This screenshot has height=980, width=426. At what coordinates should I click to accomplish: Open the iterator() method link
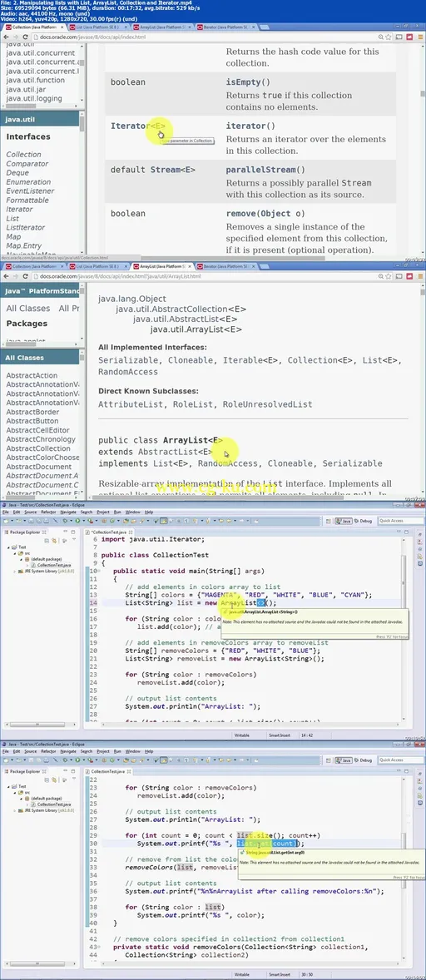point(250,126)
